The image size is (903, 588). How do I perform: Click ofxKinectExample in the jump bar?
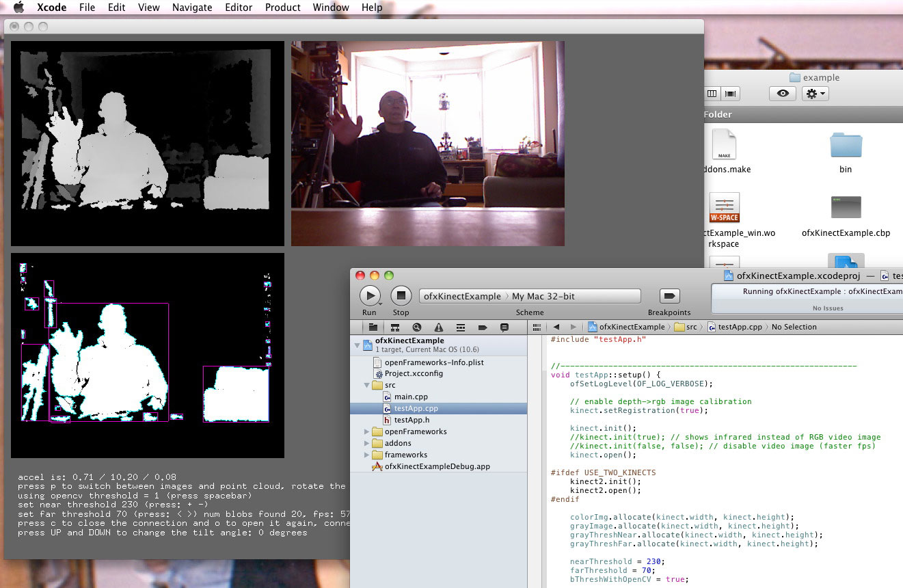click(x=625, y=327)
